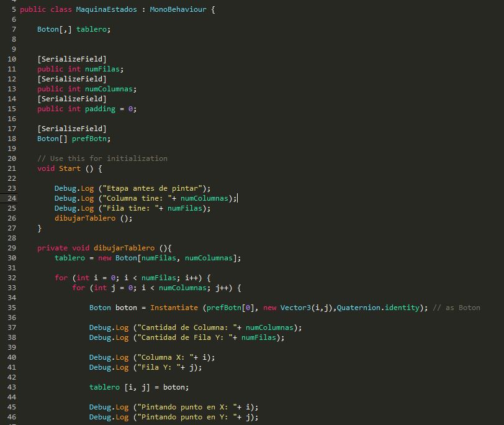Click the Instantiate call on line 35
This screenshot has height=425, width=504.
coord(174,308)
